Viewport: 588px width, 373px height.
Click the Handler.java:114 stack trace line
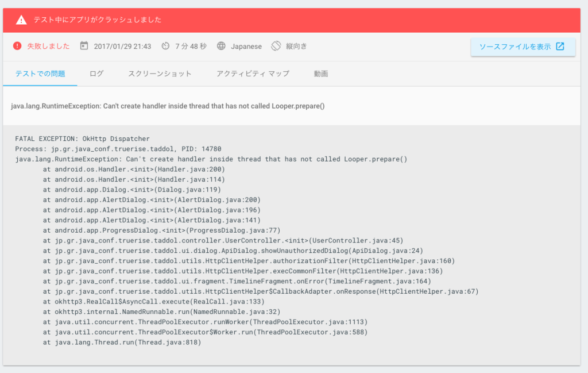(134, 179)
